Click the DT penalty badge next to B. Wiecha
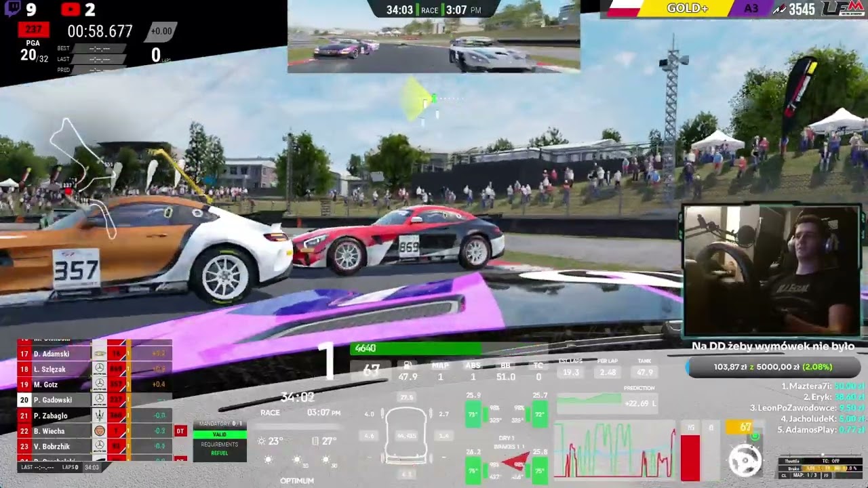This screenshot has height=488, width=868. pos(180,431)
